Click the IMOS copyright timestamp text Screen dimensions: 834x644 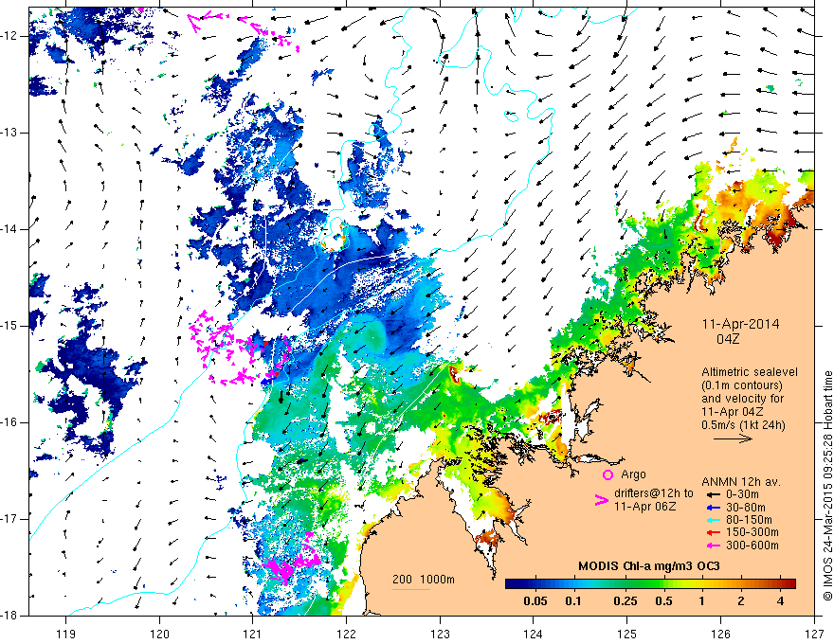(827, 487)
